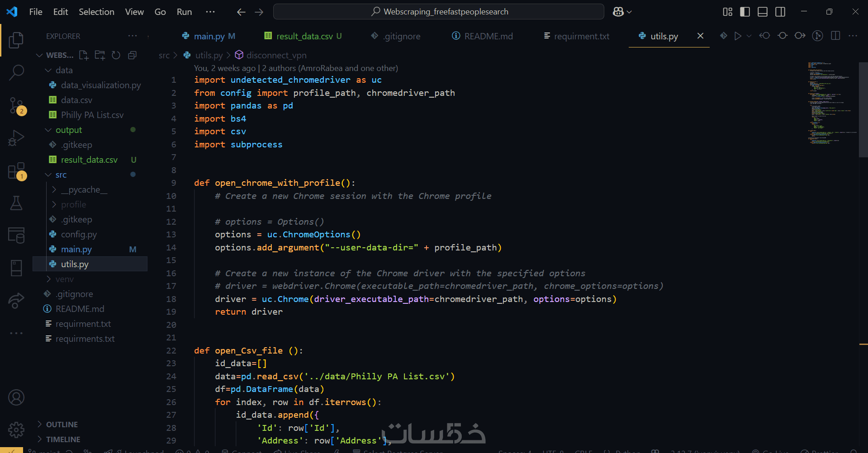This screenshot has width=868, height=453.
Task: Open the Search view in activity bar
Action: coord(16,72)
